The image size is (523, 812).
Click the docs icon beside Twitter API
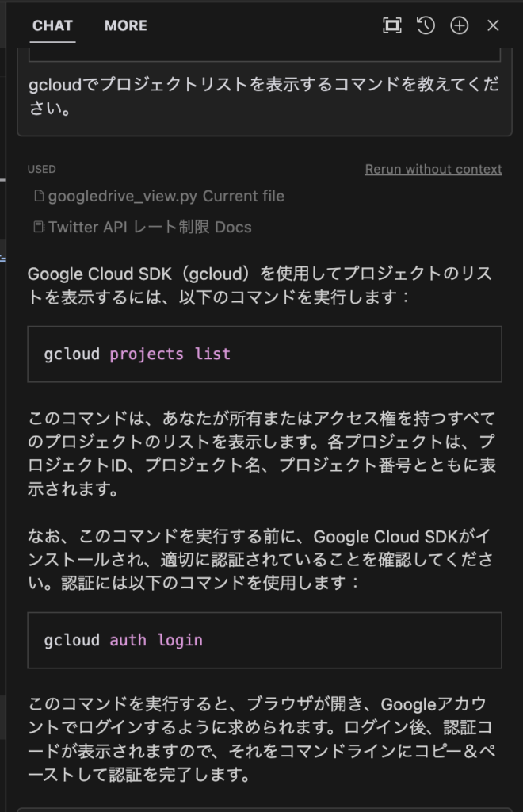click(39, 227)
